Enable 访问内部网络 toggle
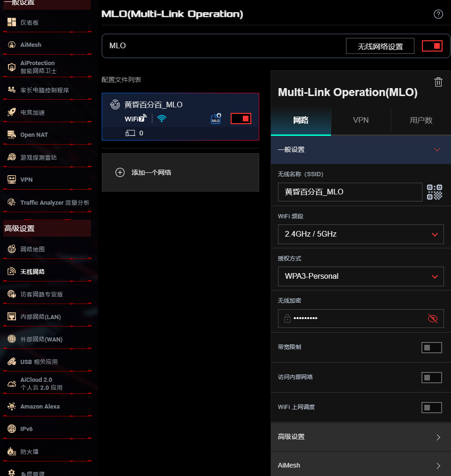Image resolution: width=451 pixels, height=476 pixels. point(432,378)
